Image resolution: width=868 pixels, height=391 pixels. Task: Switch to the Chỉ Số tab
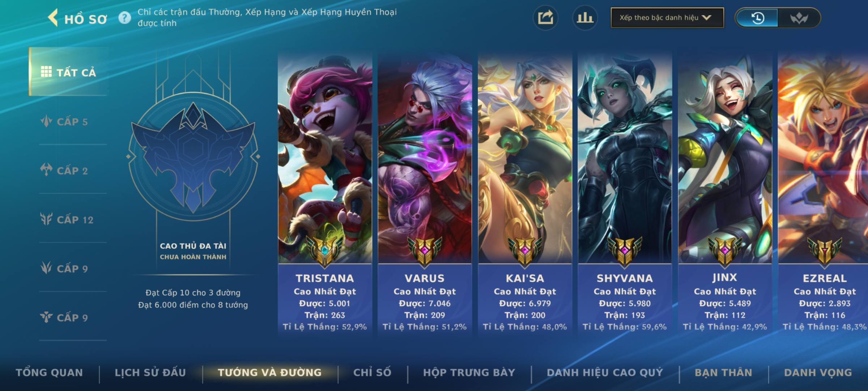(x=372, y=373)
